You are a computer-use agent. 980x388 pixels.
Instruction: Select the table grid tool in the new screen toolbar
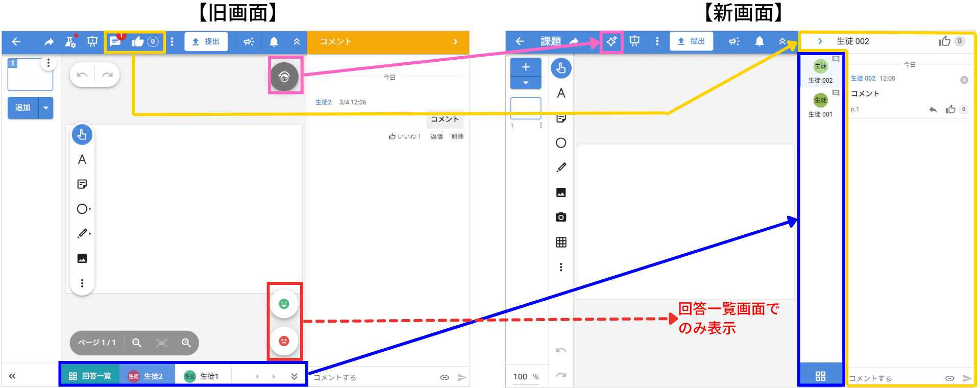tap(561, 242)
